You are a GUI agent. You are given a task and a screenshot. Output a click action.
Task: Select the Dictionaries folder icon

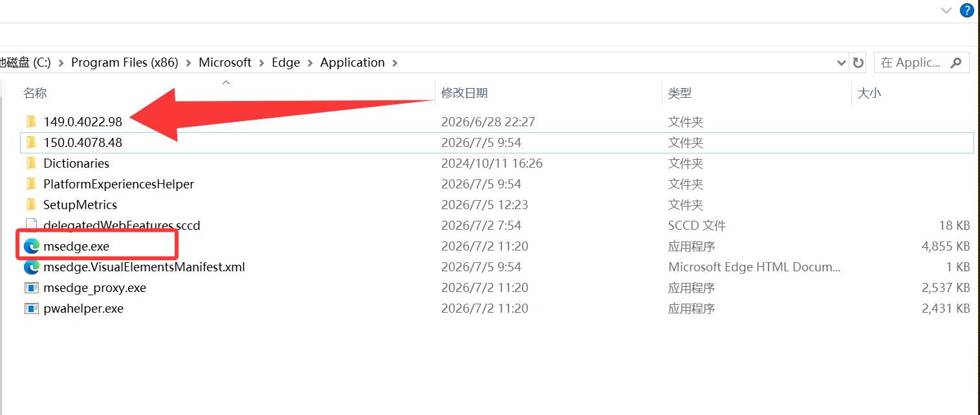(x=30, y=163)
